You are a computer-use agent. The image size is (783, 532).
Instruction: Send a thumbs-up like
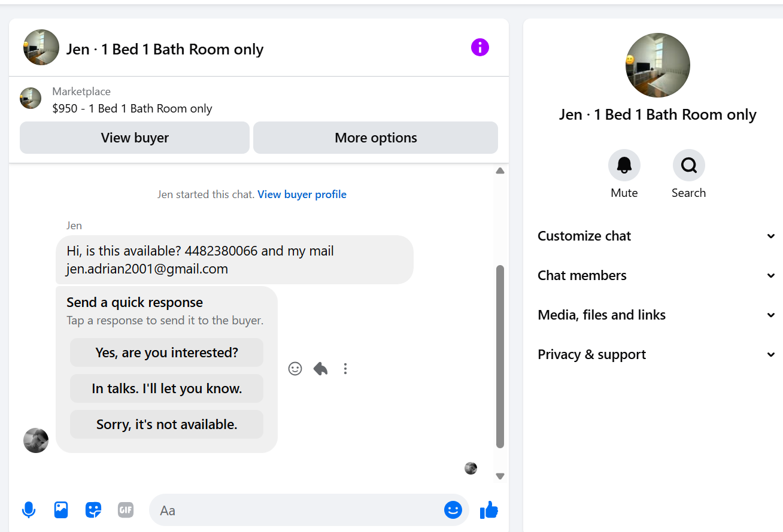(489, 510)
